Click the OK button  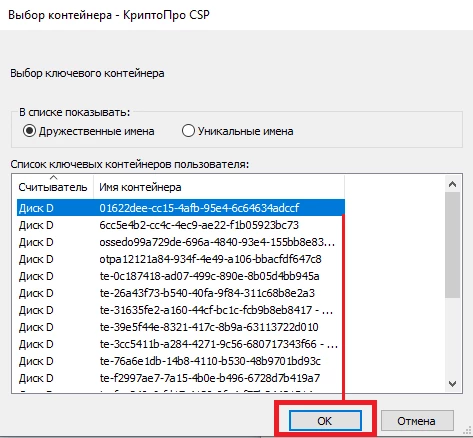325,421
